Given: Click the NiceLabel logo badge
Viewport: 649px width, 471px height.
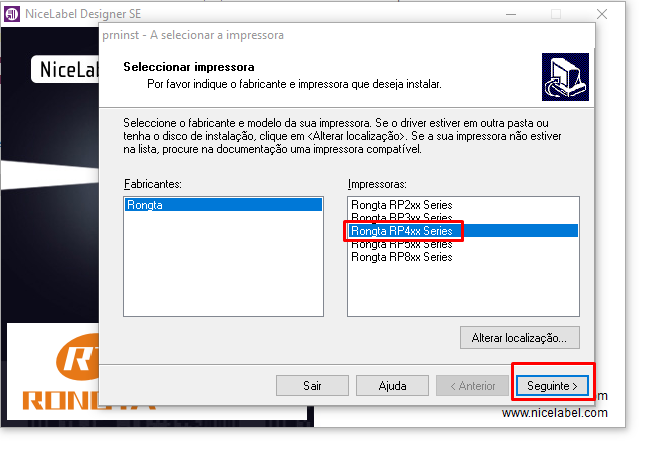Looking at the screenshot, I should coord(65,69).
